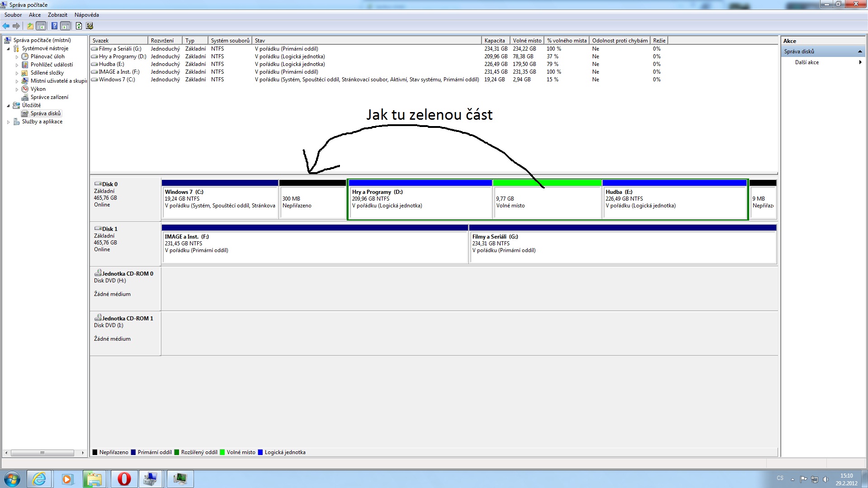This screenshot has height=488, width=868.
Task: Collapse Systémové nástroje tree node
Action: [8, 49]
